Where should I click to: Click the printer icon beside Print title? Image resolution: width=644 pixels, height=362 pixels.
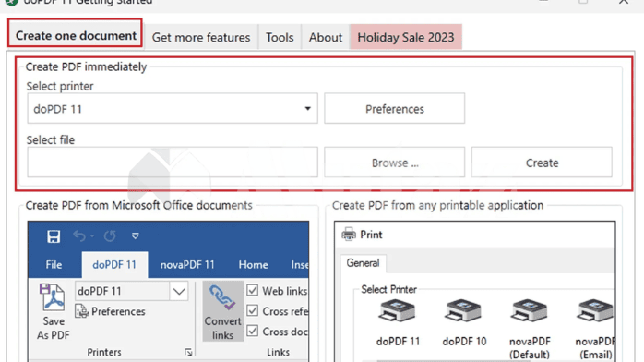point(349,235)
